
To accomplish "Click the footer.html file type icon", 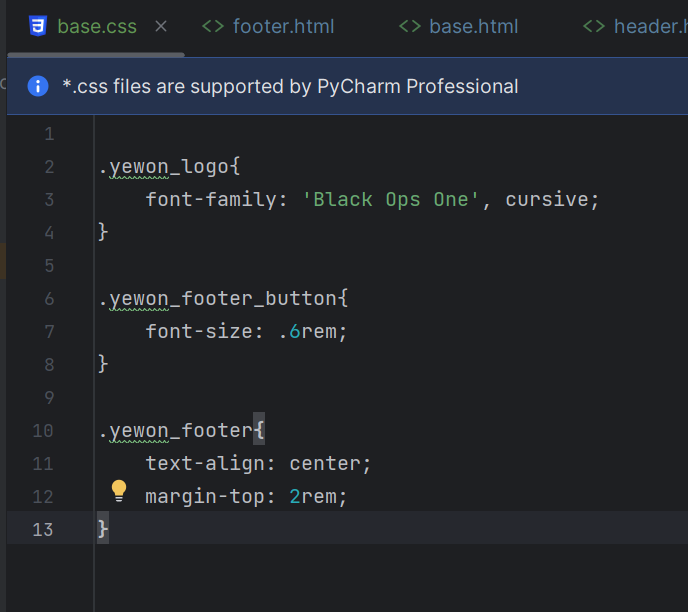I will point(213,26).
